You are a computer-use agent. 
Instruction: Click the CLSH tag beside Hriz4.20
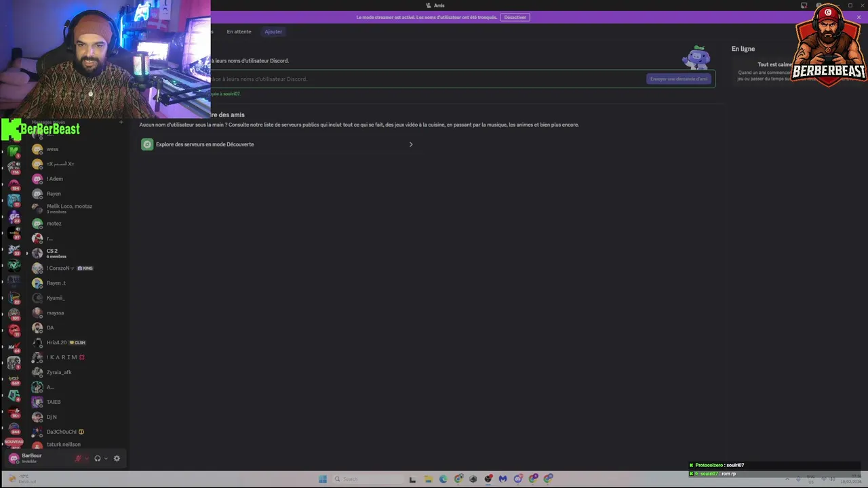[x=77, y=343]
